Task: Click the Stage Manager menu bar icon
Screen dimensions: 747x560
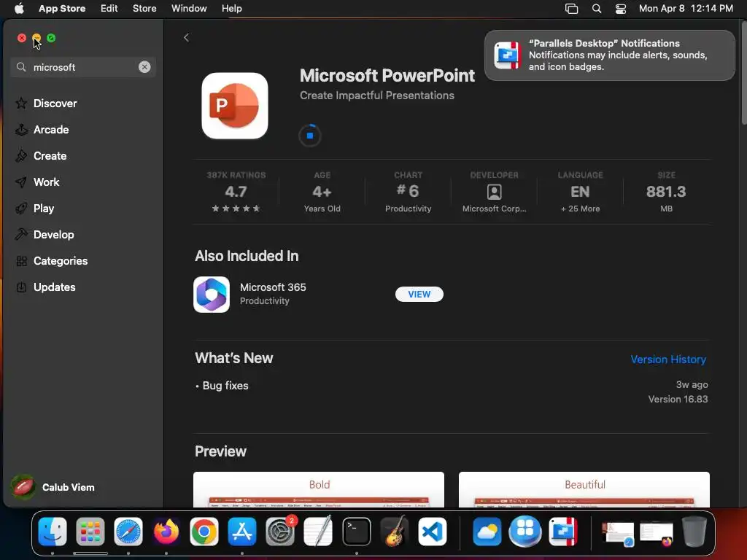Action: pyautogui.click(x=571, y=9)
